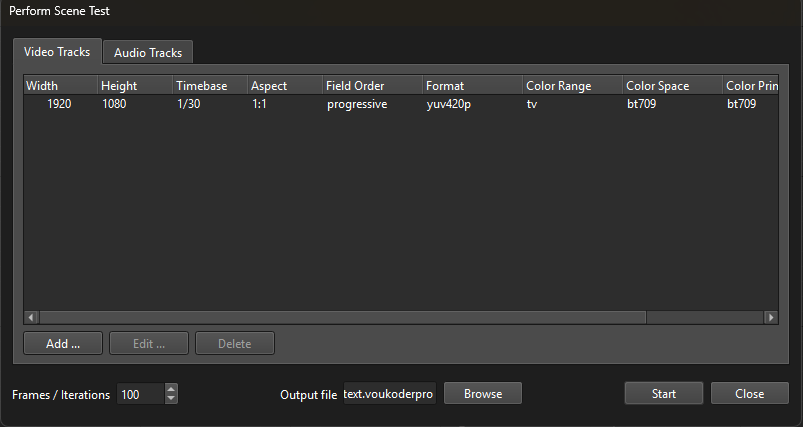803x427 pixels.
Task: Select the Video Tracks tab
Action: tap(57, 51)
